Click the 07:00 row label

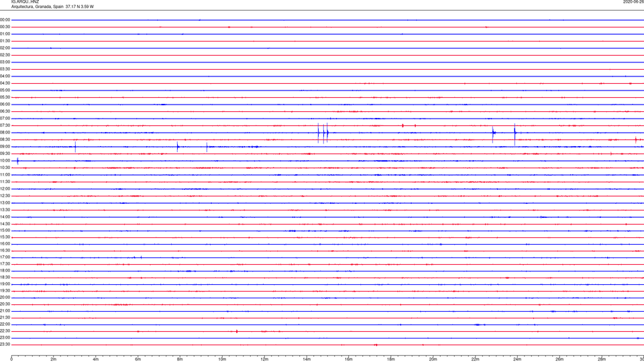coord(5,119)
